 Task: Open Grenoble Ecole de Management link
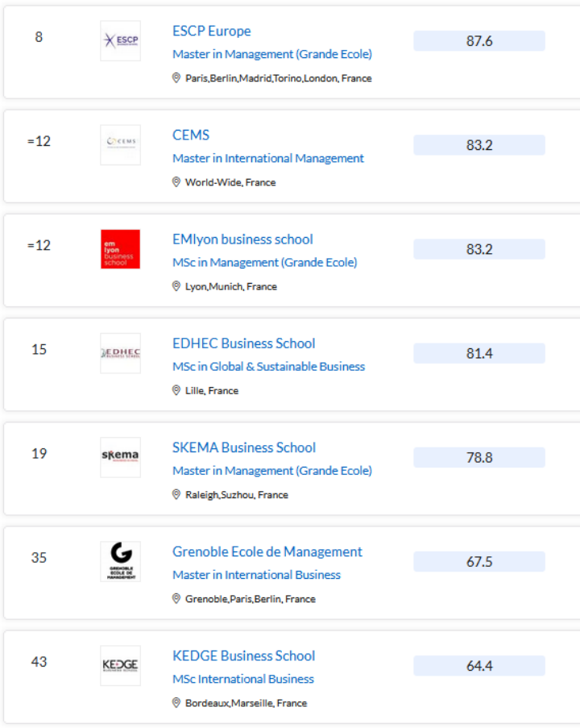(267, 551)
